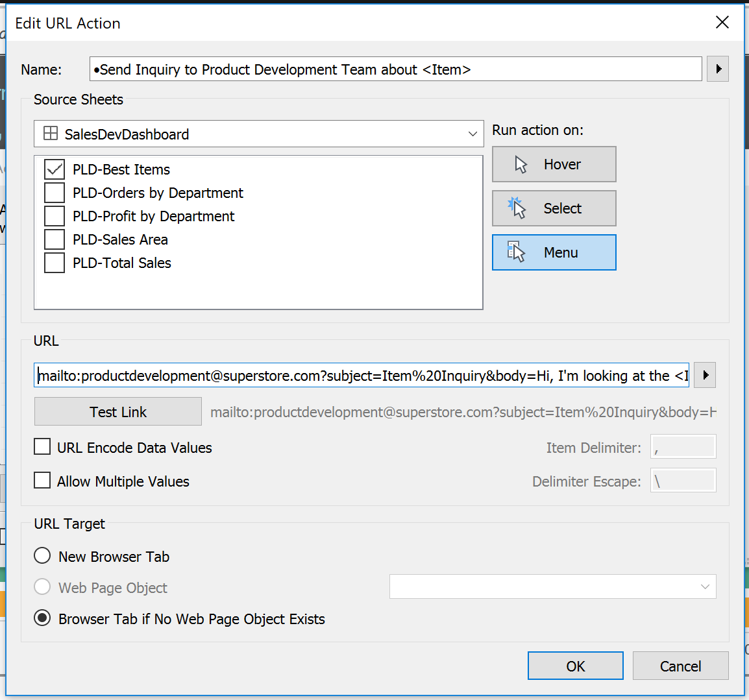Check PLD-Orders by Department sheet
This screenshot has width=749, height=700.
(x=55, y=193)
